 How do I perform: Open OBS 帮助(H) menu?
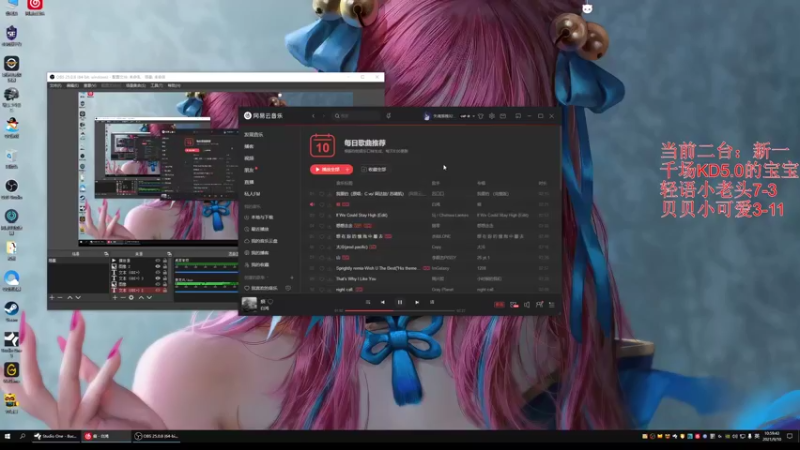point(174,86)
